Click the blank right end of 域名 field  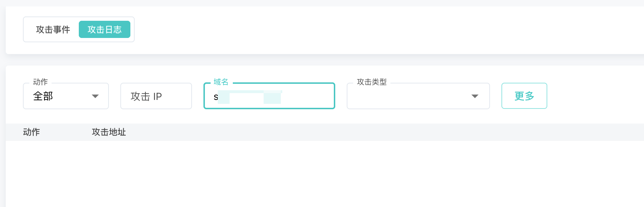pos(315,96)
